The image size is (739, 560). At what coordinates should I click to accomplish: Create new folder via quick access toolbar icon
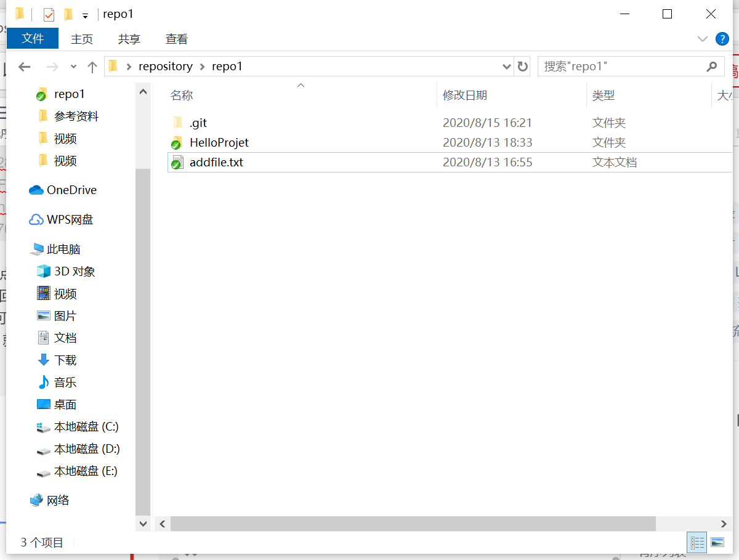68,14
